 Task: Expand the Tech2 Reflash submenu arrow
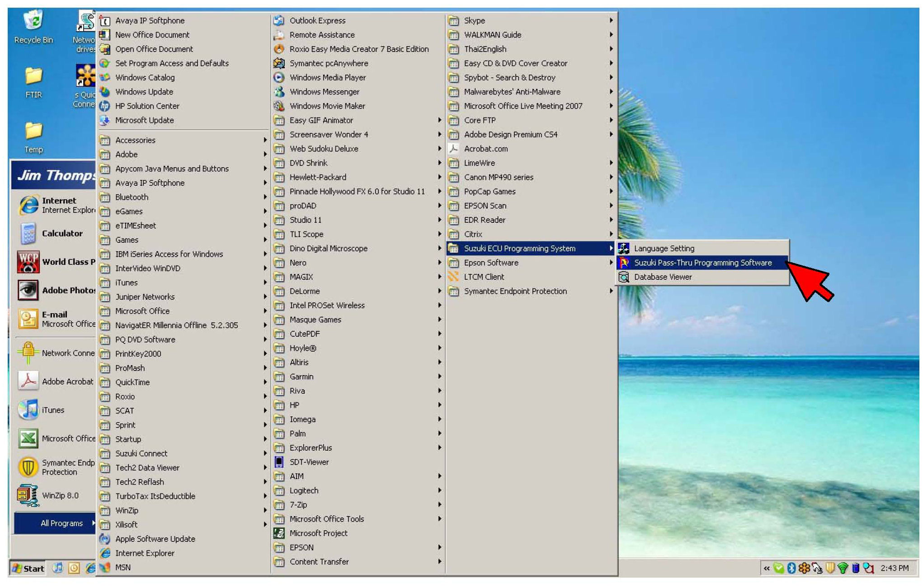coord(265,482)
